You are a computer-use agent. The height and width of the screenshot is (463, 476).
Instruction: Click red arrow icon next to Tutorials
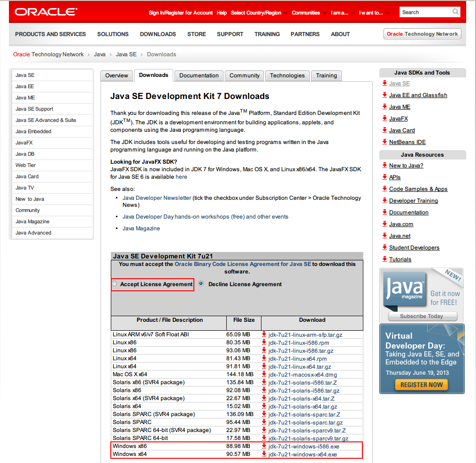(x=384, y=259)
